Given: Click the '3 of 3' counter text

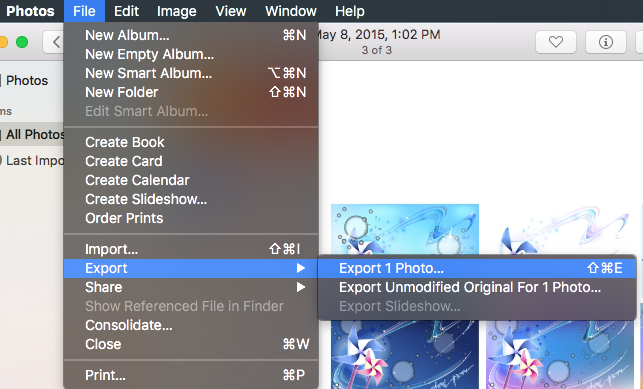Looking at the screenshot, I should pyautogui.click(x=376, y=50).
